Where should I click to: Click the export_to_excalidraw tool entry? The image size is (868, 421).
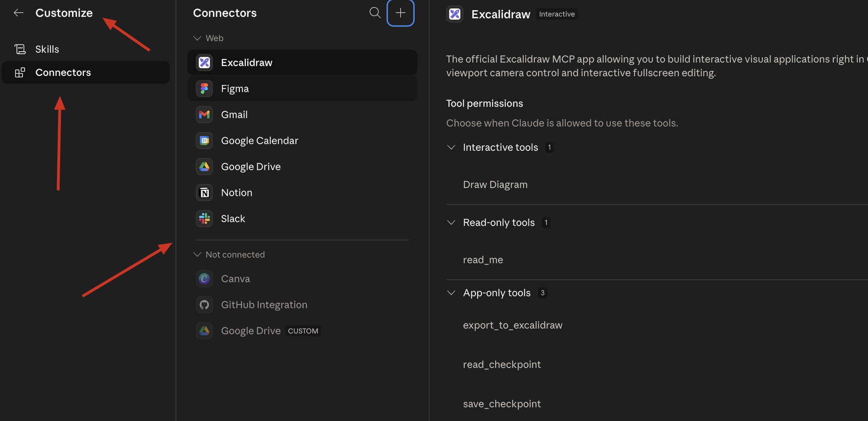(x=512, y=325)
